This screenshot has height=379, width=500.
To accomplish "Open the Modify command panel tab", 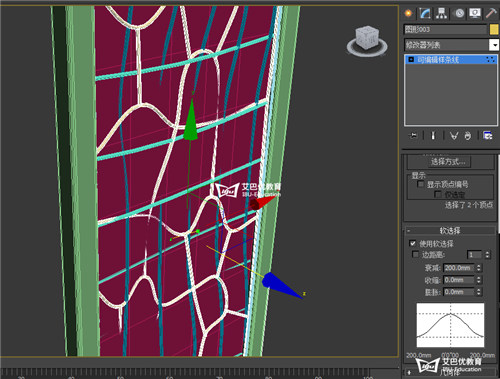I will 425,13.
